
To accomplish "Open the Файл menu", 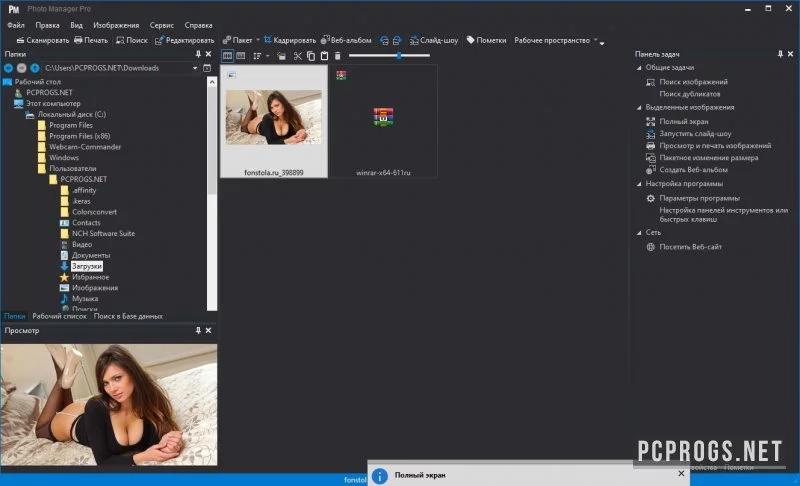I will 16,25.
